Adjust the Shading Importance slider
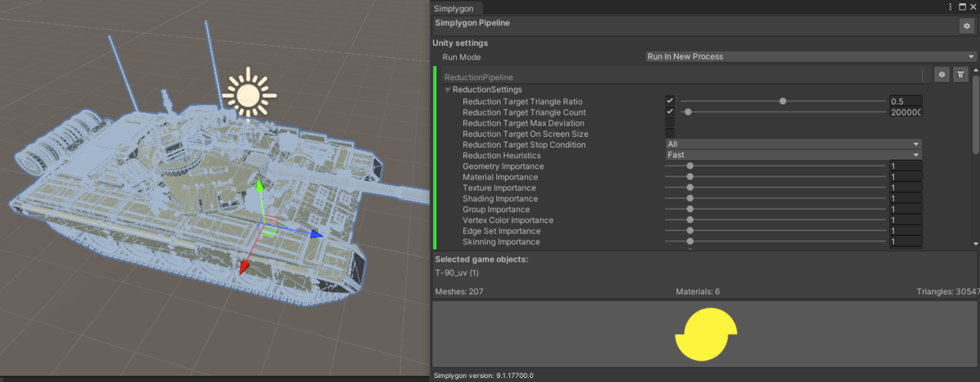The width and height of the screenshot is (980, 382). [x=776, y=199]
